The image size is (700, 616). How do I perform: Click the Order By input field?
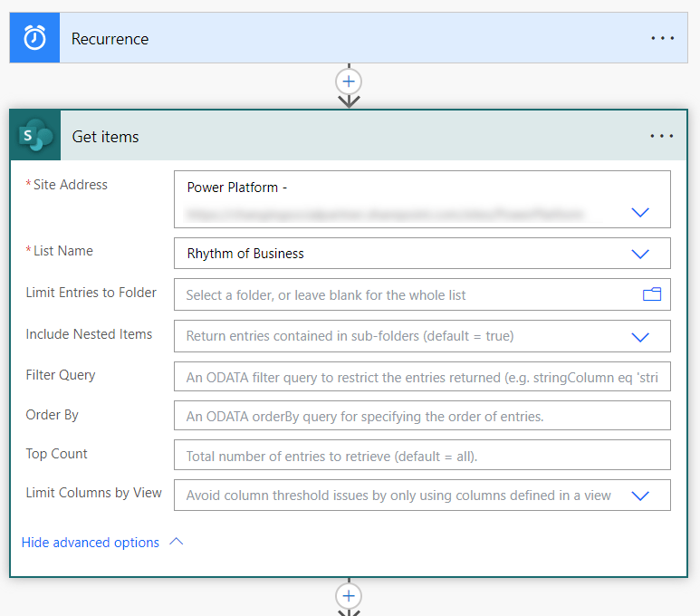[x=422, y=416]
